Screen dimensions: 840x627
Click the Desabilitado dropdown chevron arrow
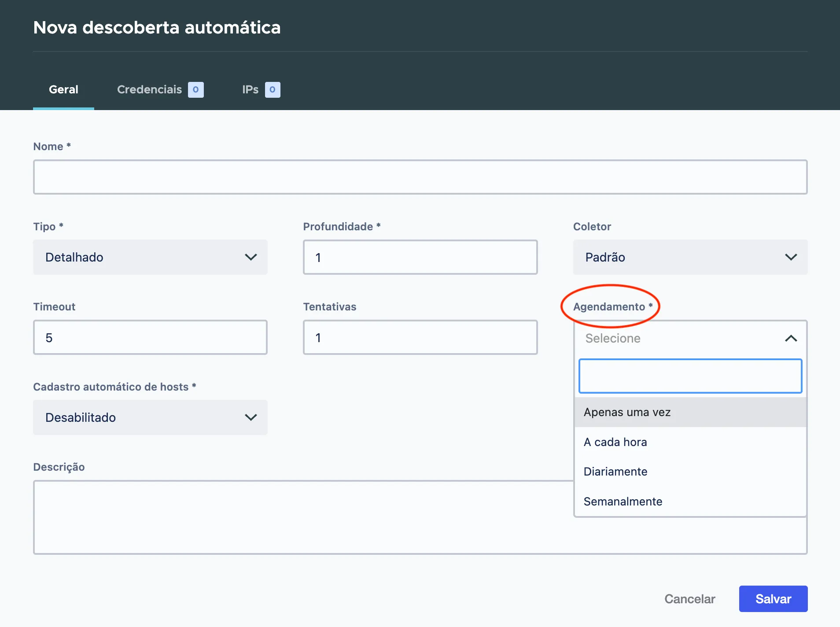tap(251, 417)
